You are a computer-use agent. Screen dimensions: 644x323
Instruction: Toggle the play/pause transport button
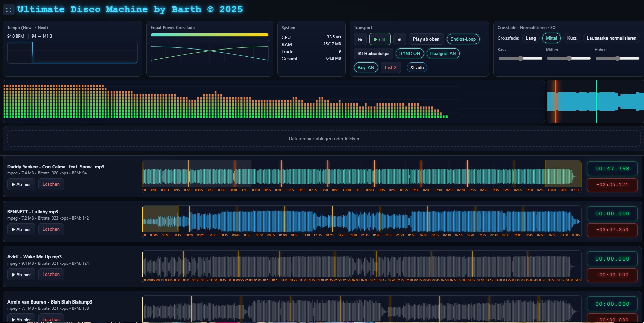click(380, 39)
